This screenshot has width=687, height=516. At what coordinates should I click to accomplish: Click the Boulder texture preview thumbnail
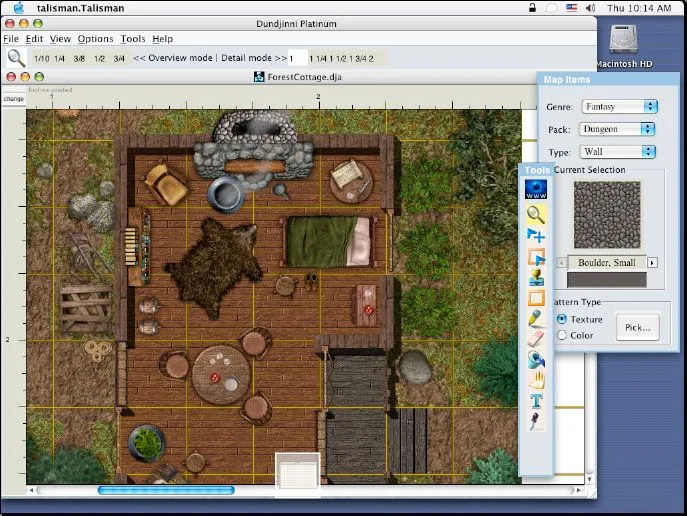pyautogui.click(x=607, y=215)
